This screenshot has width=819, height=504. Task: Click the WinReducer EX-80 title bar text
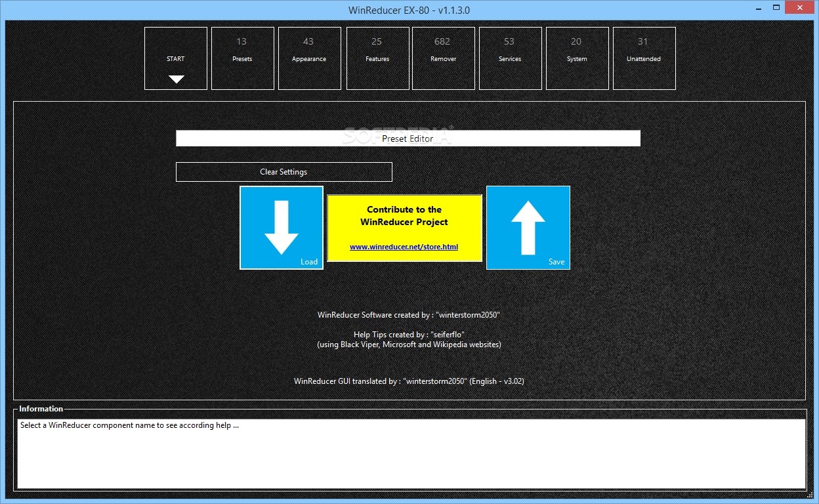(x=409, y=10)
